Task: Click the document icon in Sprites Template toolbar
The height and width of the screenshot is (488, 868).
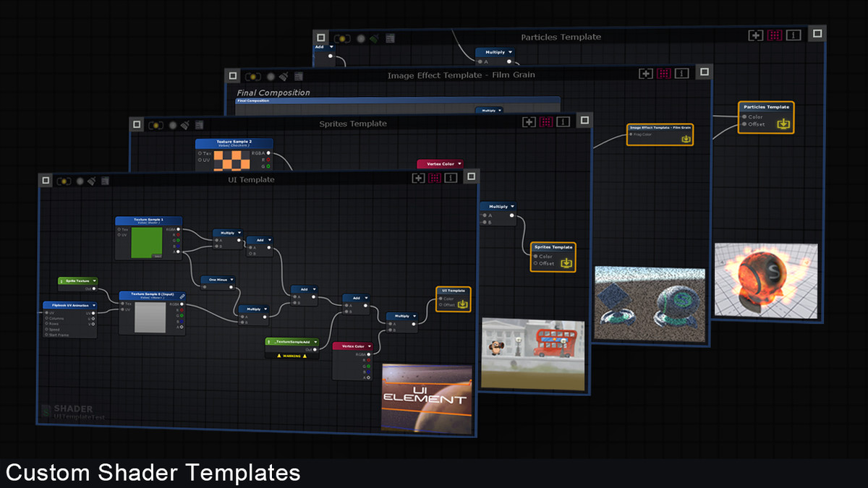Action: 199,125
